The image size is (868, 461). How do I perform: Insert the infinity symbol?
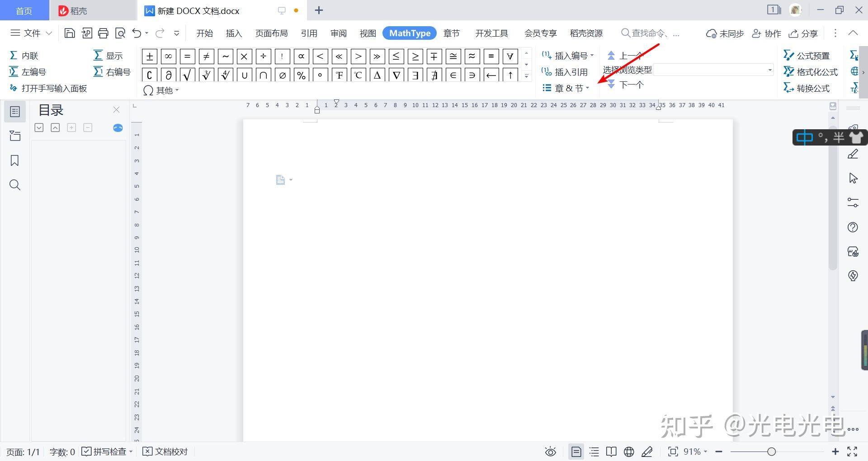[168, 56]
